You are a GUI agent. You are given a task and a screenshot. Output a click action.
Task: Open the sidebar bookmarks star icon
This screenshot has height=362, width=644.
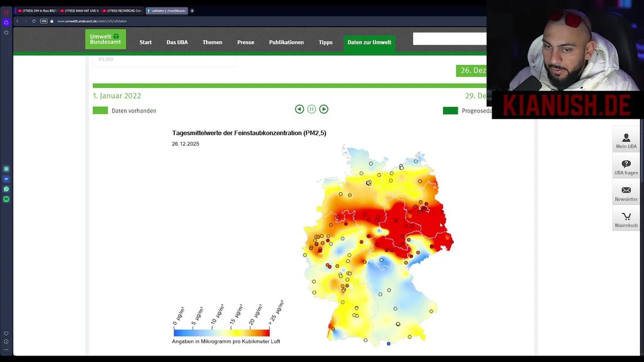coord(6,32)
